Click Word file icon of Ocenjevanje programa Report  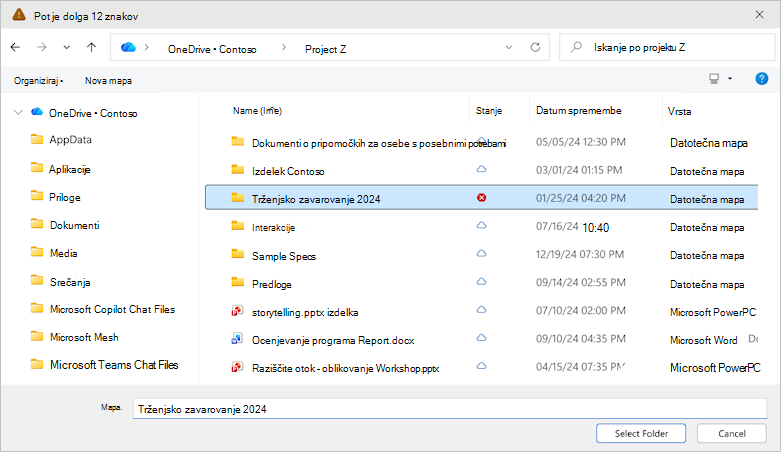pyautogui.click(x=237, y=339)
